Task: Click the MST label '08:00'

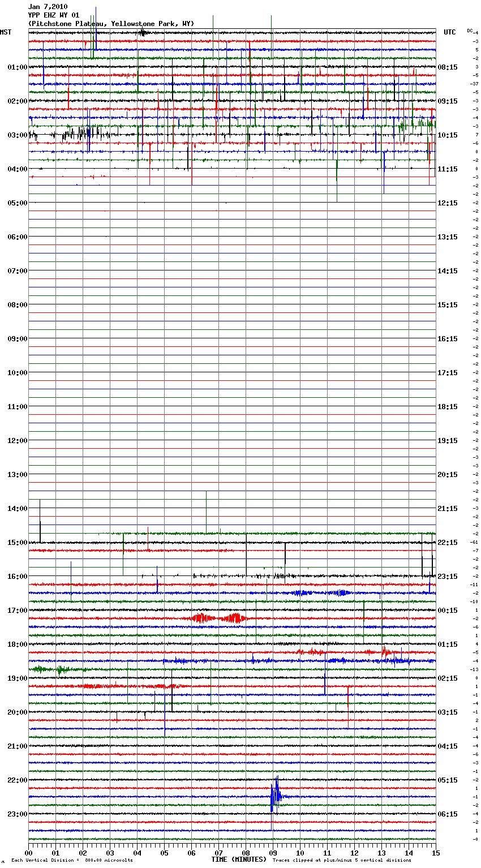Action: [18, 305]
